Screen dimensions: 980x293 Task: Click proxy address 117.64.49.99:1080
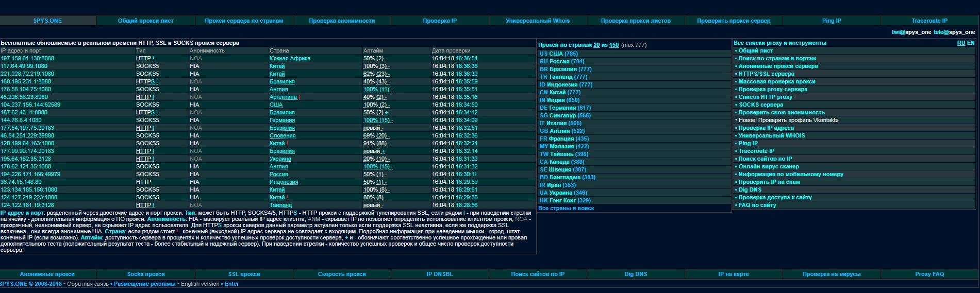pos(24,66)
